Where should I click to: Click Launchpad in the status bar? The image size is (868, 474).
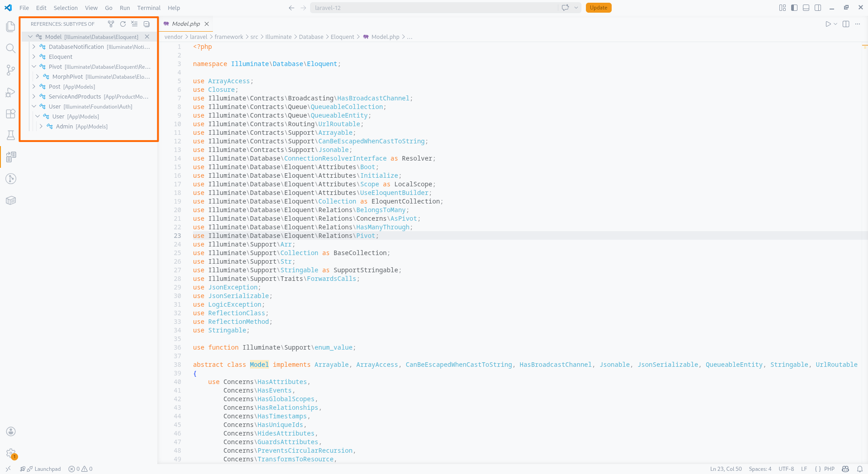[x=40, y=469]
